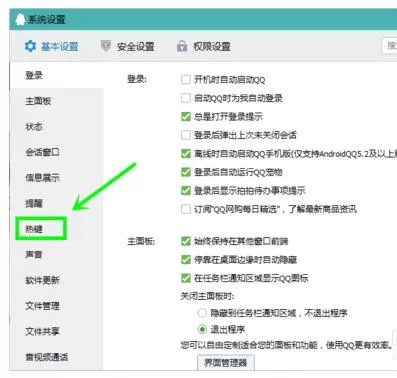Screen dimensions: 397x378
Task: Uncheck 始终保持在其他窗口前端
Action: (185, 241)
